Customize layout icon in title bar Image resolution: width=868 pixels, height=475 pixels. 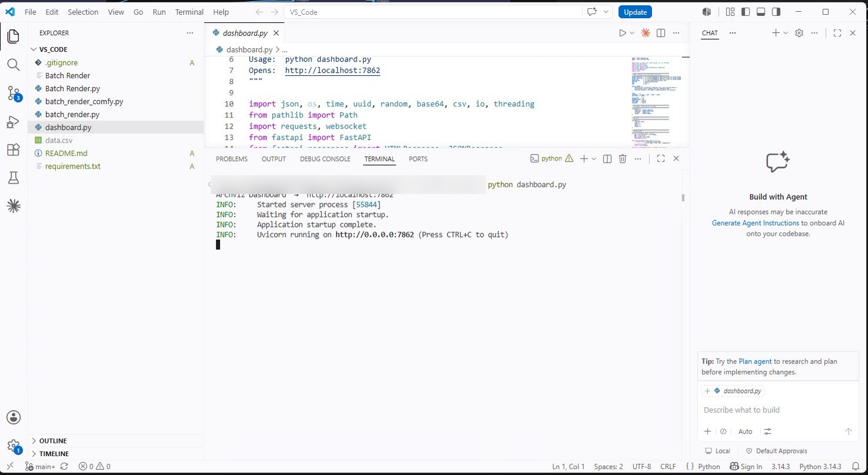[x=730, y=12]
